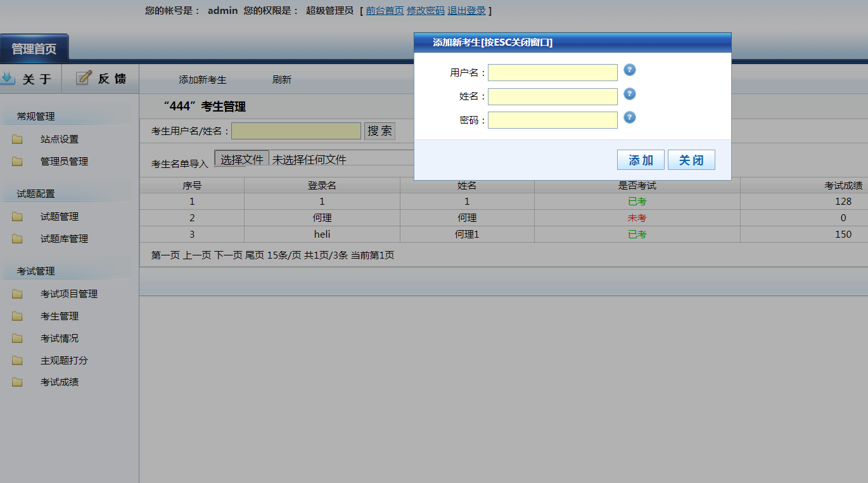Open the 前台首页 link
868x483 pixels.
coord(385,11)
